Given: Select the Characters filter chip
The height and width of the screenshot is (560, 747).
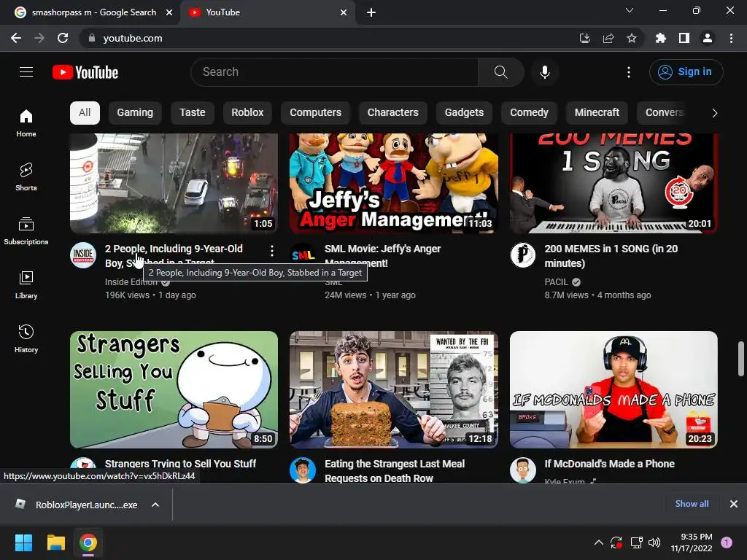Looking at the screenshot, I should coord(393,113).
